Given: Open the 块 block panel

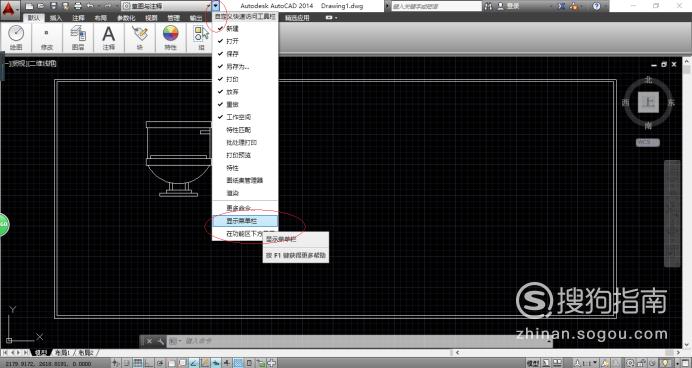Looking at the screenshot, I should pyautogui.click(x=139, y=38).
